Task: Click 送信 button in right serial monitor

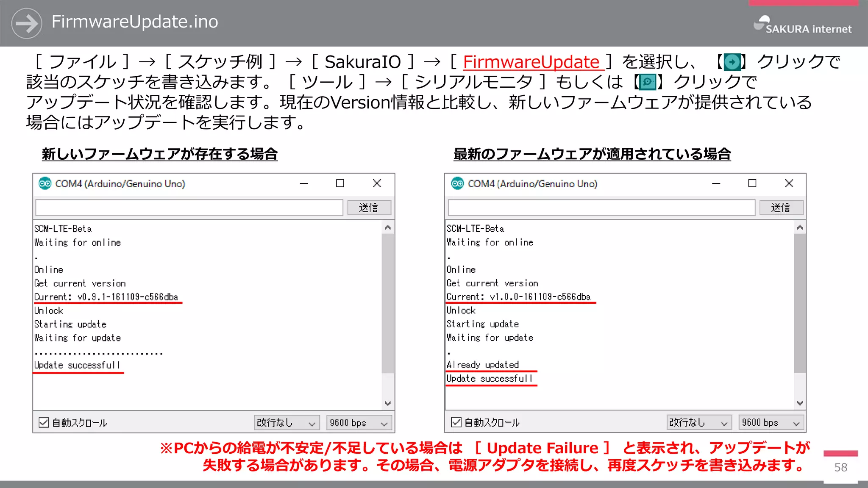Action: [781, 208]
